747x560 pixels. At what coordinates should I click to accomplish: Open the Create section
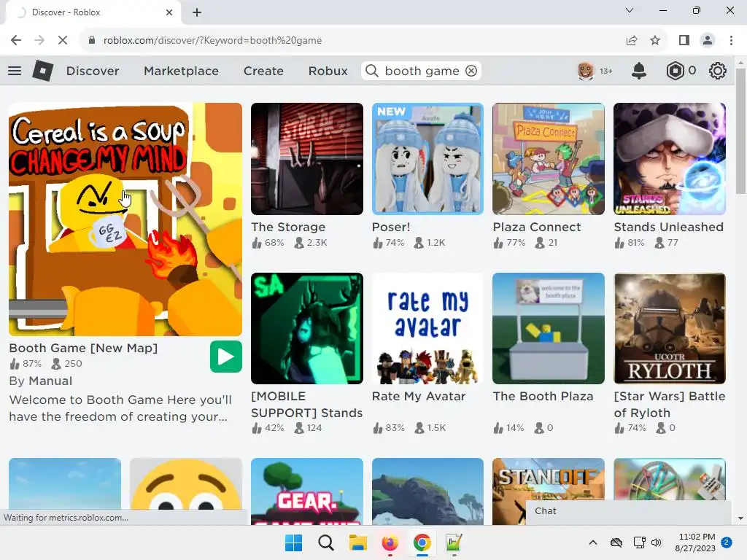[263, 71]
